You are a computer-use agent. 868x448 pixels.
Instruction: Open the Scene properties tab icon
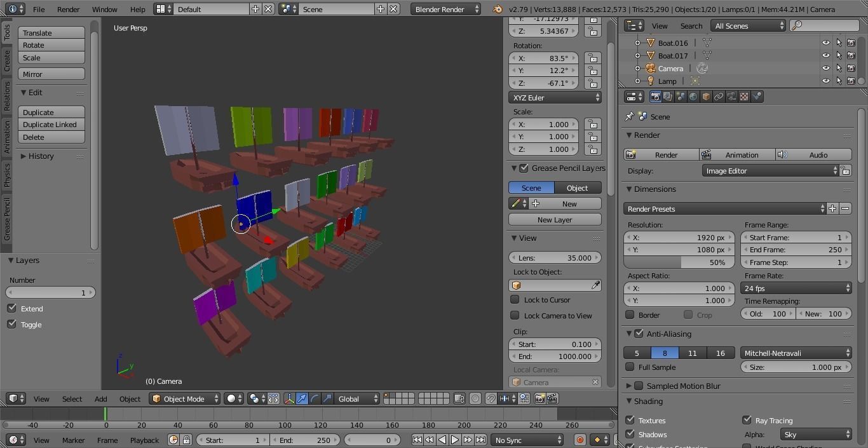coord(681,97)
